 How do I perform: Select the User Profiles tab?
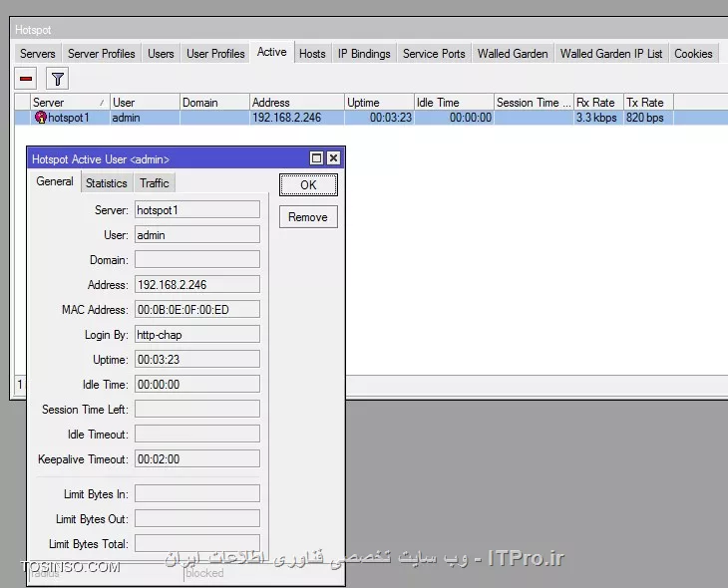click(215, 54)
